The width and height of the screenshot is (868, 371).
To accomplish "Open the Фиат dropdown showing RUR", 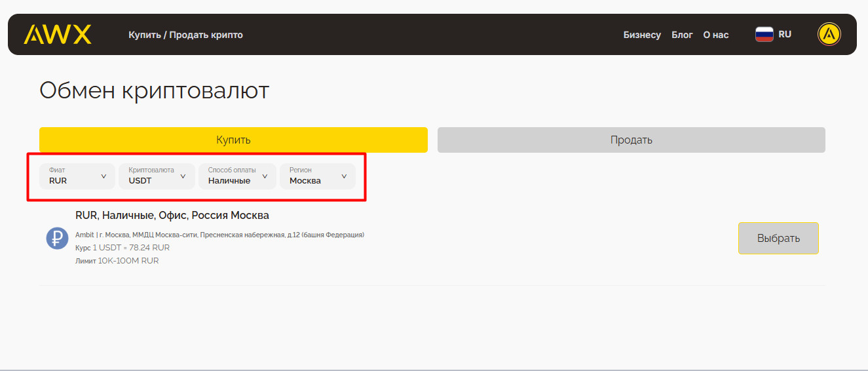I will 77,176.
